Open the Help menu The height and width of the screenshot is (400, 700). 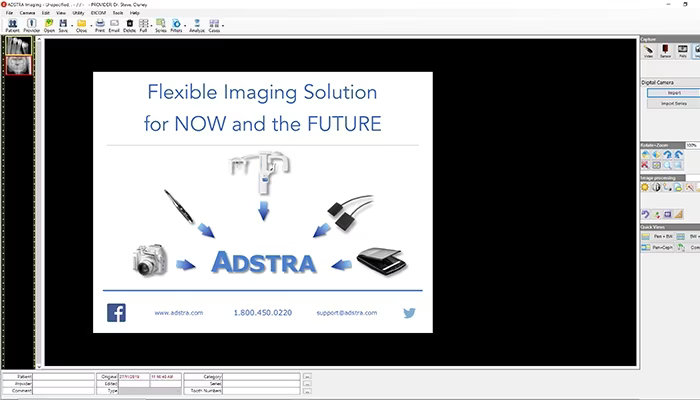(134, 13)
